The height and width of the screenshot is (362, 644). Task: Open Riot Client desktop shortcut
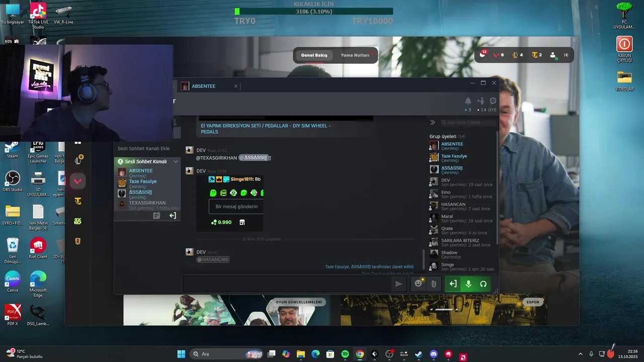[x=38, y=248]
